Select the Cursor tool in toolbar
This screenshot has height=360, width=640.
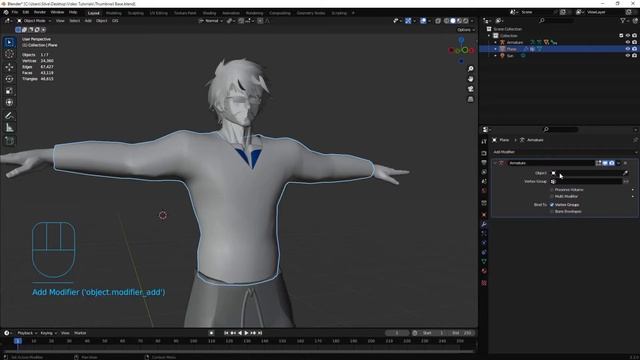9,54
